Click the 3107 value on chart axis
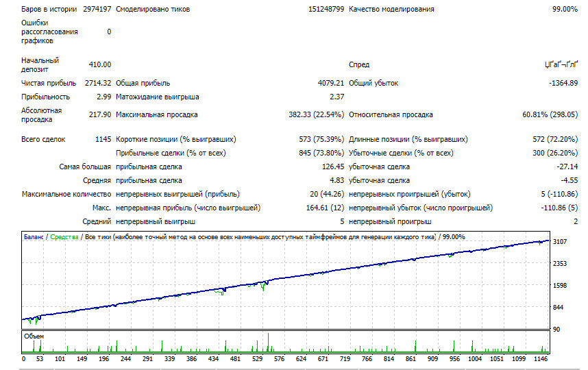This screenshot has width=588, height=370. [x=560, y=241]
